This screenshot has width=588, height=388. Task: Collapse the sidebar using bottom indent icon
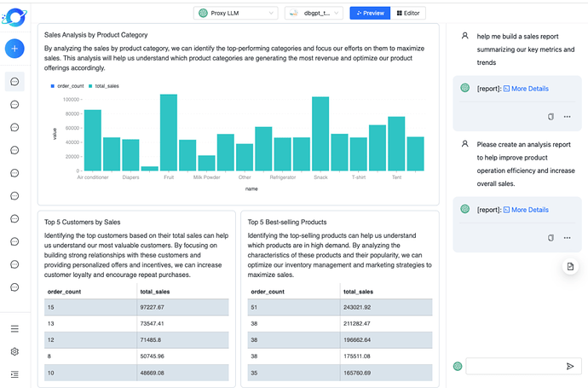point(14,374)
